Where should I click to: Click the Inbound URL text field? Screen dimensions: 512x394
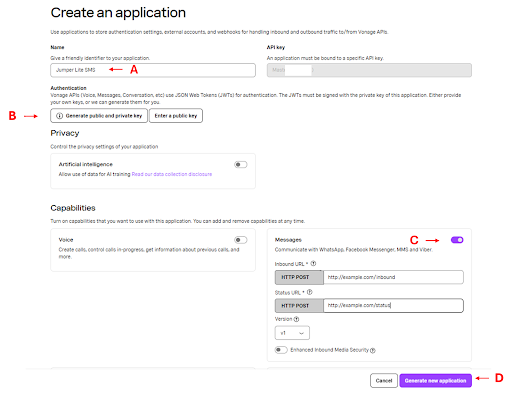[x=393, y=277]
